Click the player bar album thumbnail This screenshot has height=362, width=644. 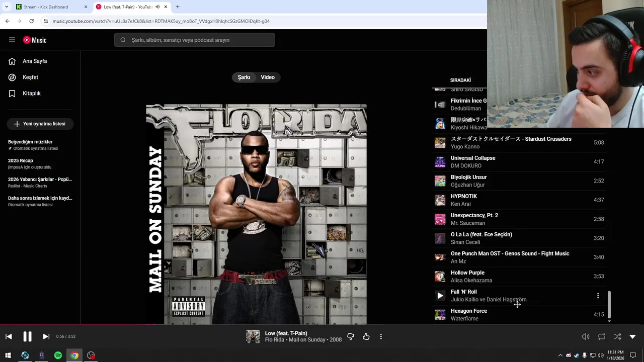click(253, 337)
